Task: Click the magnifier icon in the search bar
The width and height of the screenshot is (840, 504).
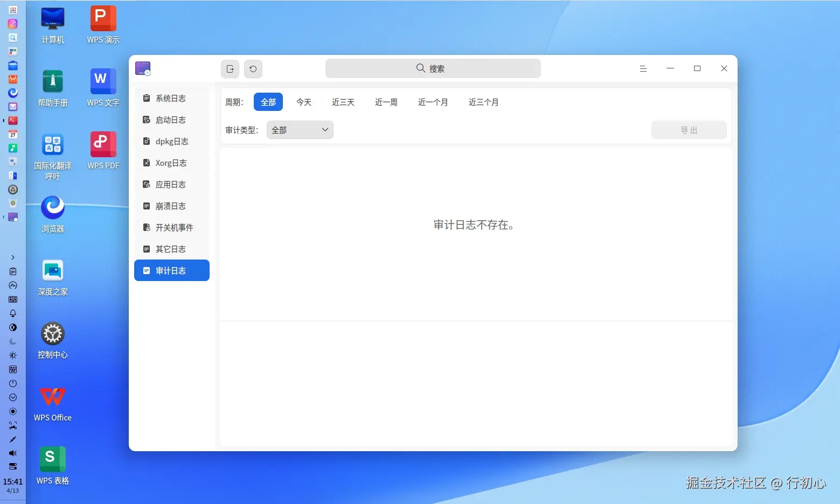Action: (420, 68)
